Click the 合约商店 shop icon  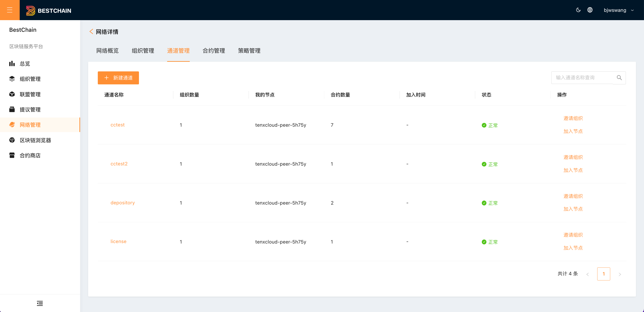tap(12, 155)
